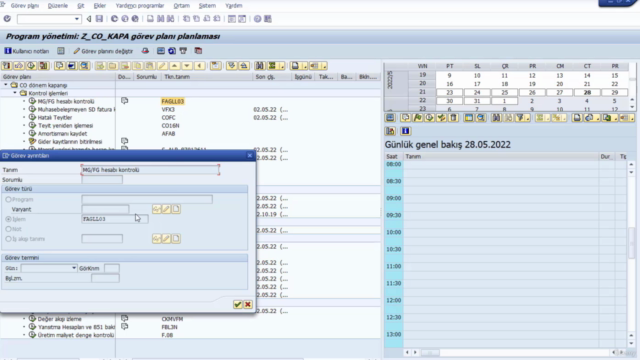Image resolution: width=640 pixels, height=360 pixels.
Task: Select day 31 in the calendar
Action: [477, 101]
